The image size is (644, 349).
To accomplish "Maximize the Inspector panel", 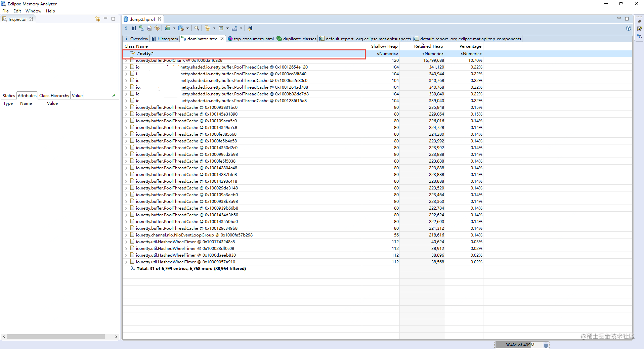I will coord(113,19).
